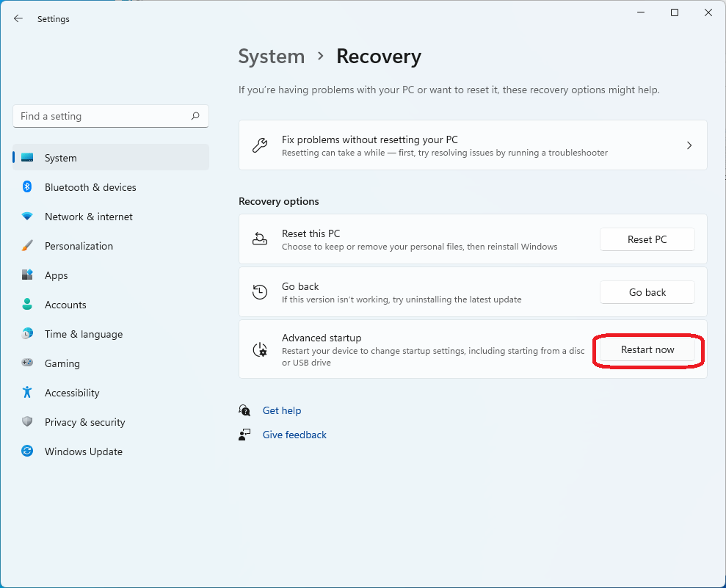The image size is (726, 588).
Task: Click the Personalization paintbrush icon
Action: [x=27, y=245]
